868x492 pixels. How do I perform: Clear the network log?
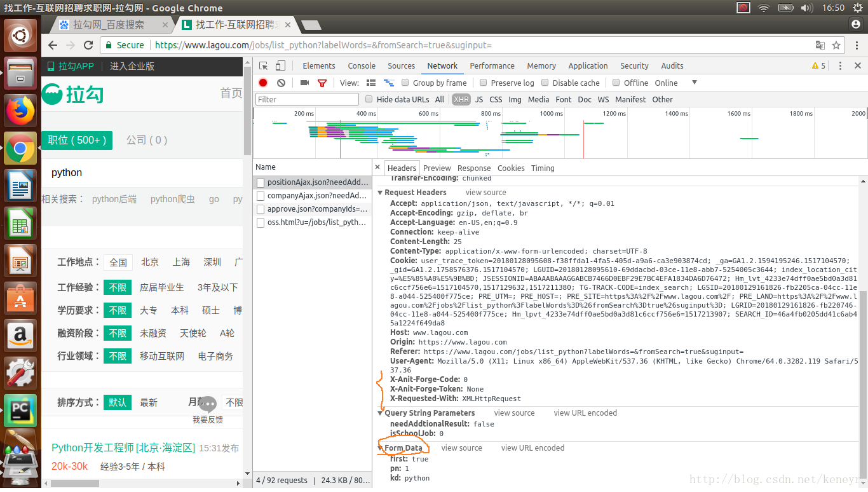[281, 83]
